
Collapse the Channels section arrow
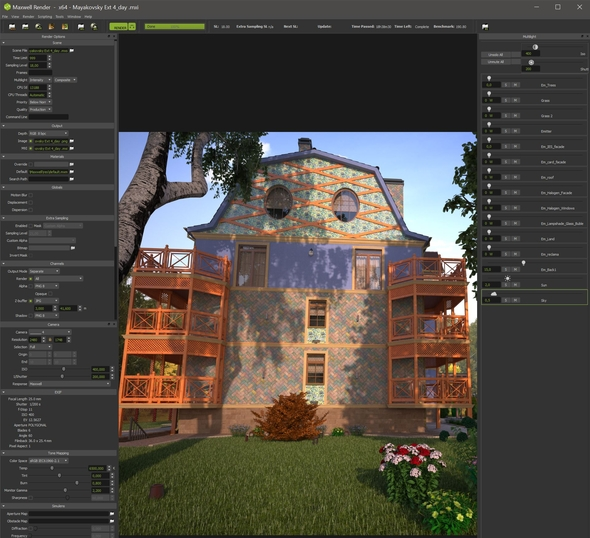coord(3,264)
